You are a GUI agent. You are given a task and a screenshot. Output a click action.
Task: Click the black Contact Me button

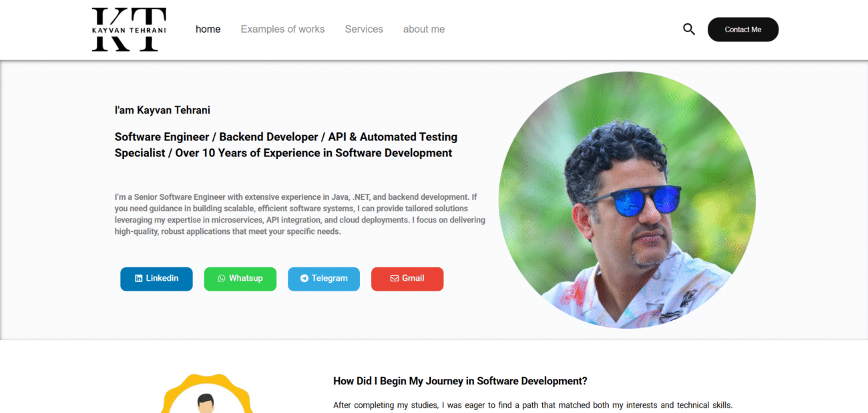point(743,29)
